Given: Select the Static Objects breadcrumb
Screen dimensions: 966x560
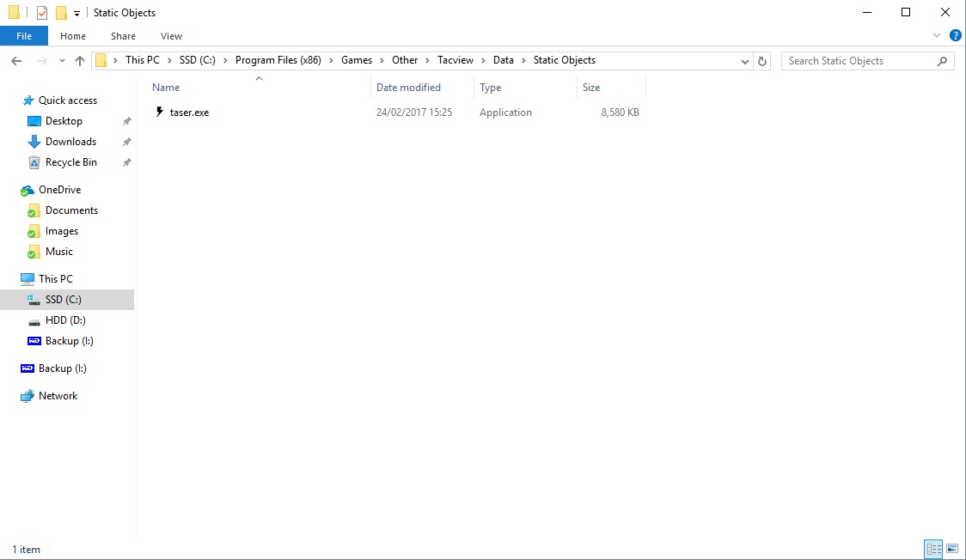Looking at the screenshot, I should pyautogui.click(x=565, y=60).
